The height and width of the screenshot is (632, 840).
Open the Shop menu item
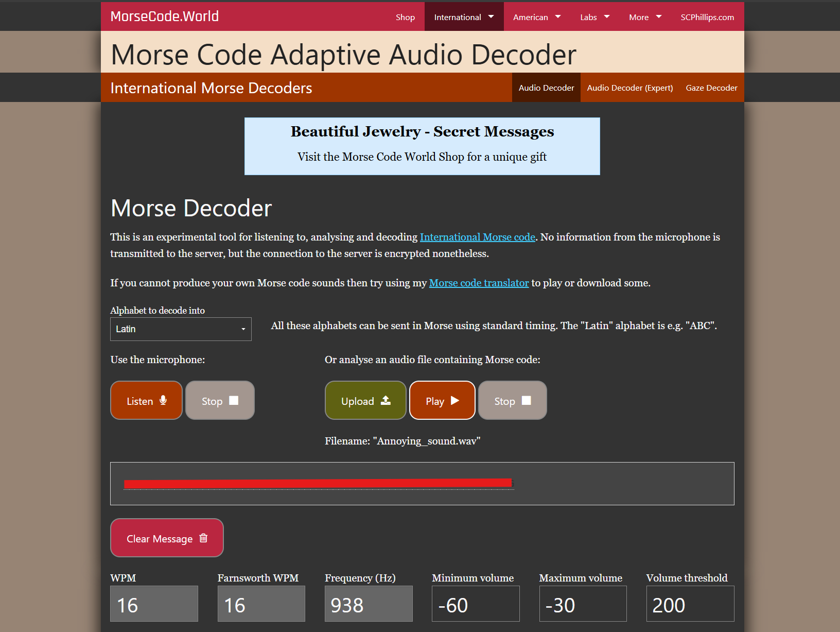(405, 17)
